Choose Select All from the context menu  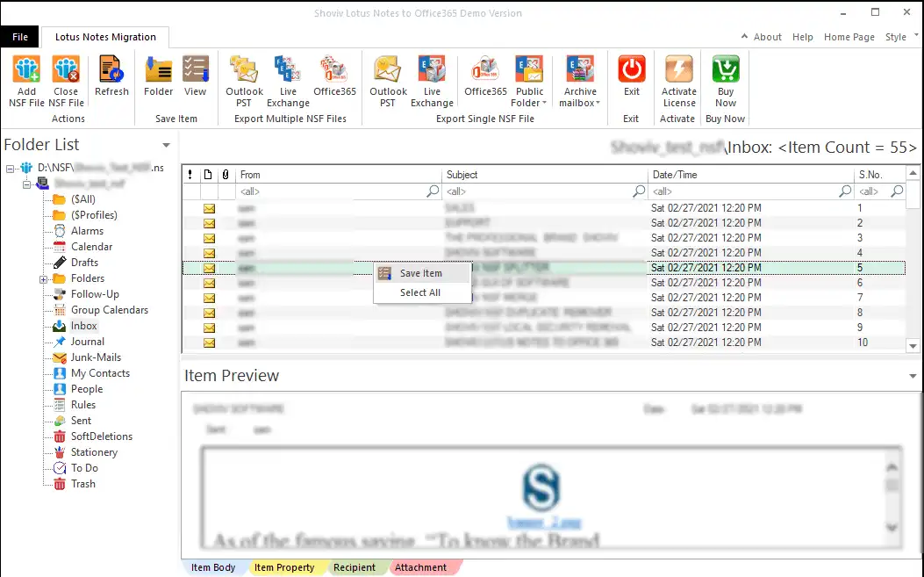[422, 292]
